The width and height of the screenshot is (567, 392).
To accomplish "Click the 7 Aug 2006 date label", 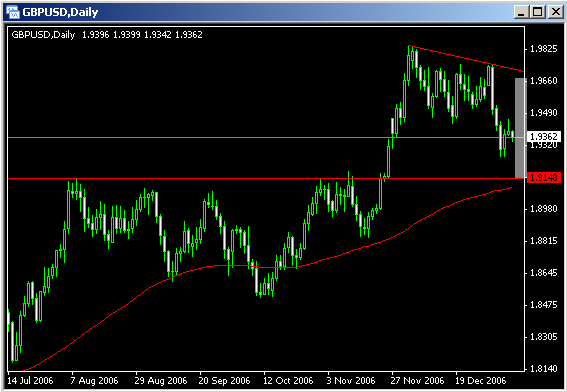I will pos(94,381).
